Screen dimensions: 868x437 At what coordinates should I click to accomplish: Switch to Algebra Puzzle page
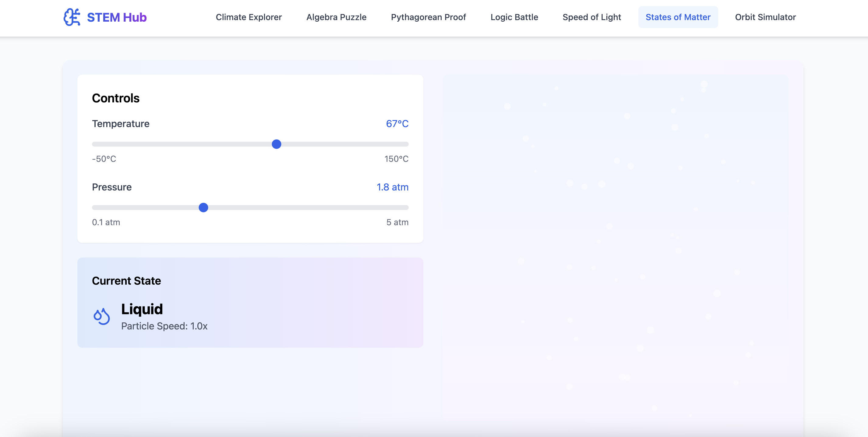click(336, 17)
